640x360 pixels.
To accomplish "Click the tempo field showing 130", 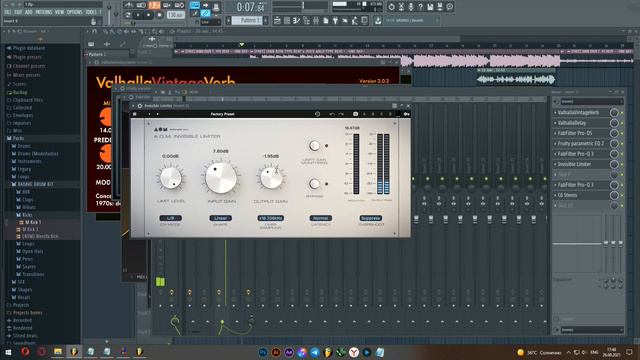I will [176, 15].
